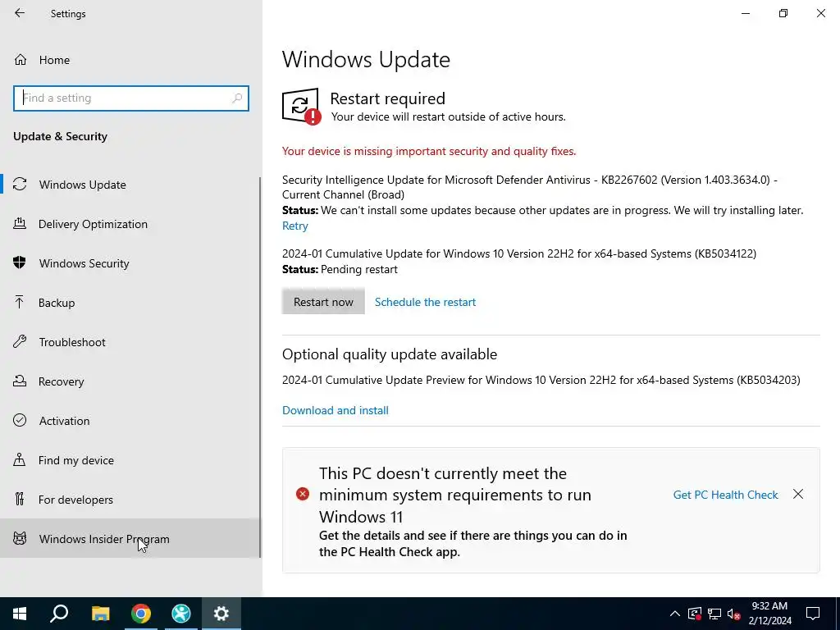
Task: Dismiss the Windows 11 requirements notice
Action: tap(798, 494)
